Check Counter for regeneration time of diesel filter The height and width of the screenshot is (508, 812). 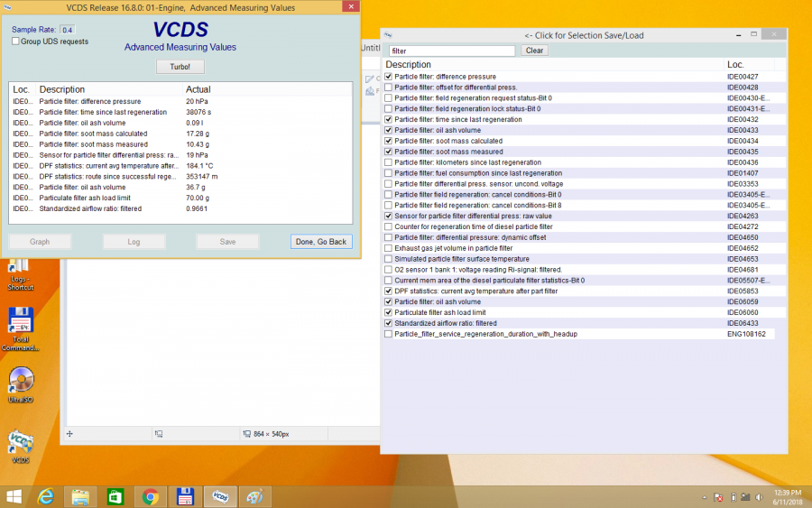point(388,226)
